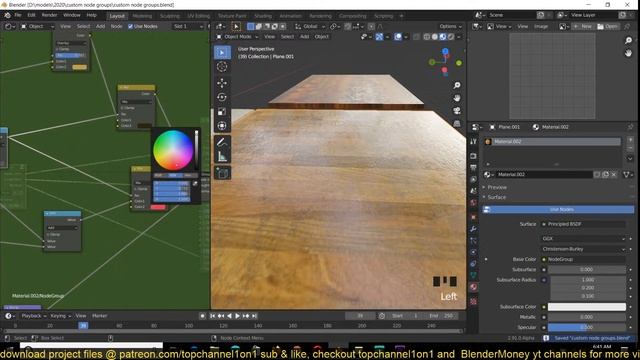Image resolution: width=640 pixels, height=360 pixels.
Task: Enable material preview viewport shading
Action: click(x=443, y=37)
